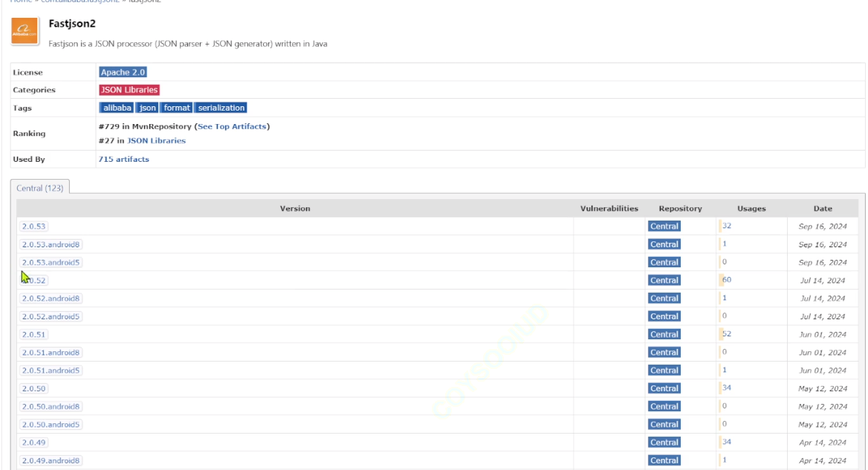Click the Vulnerabilities column header

coord(609,209)
